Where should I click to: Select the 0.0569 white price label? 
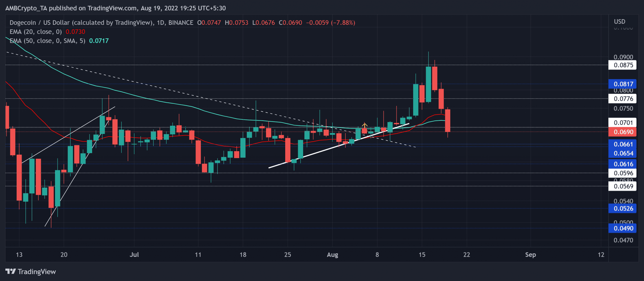[623, 186]
